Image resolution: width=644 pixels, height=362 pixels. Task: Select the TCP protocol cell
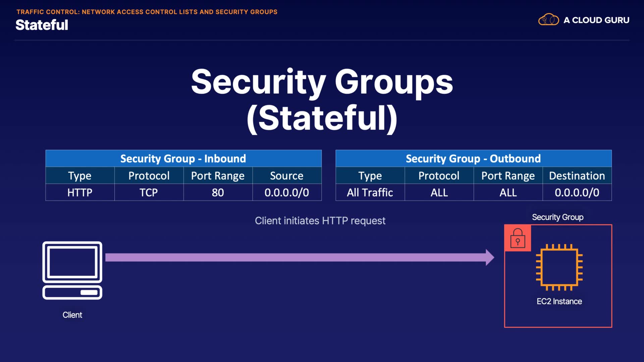pyautogui.click(x=149, y=192)
